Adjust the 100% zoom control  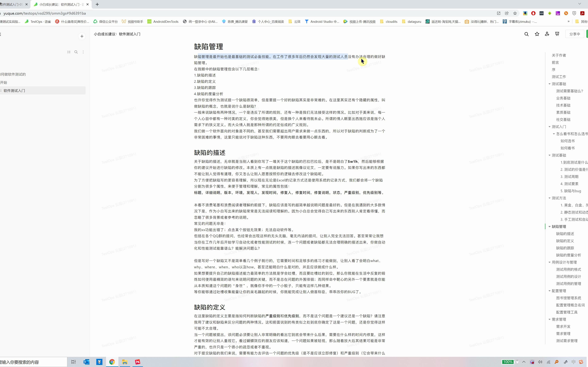pyautogui.click(x=508, y=362)
